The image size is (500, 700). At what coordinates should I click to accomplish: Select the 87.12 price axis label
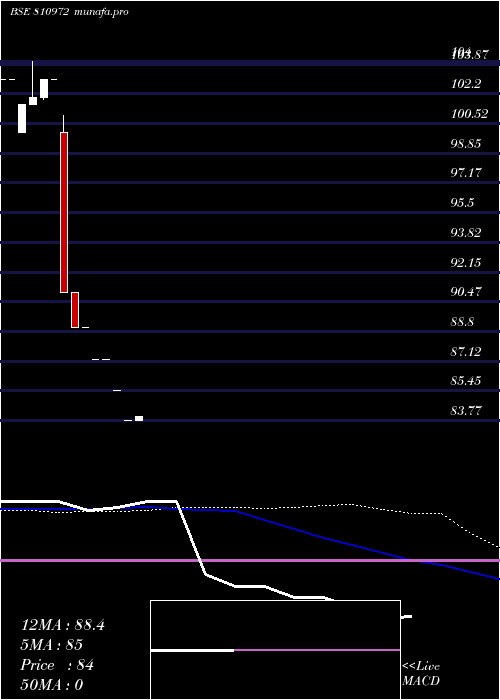tap(466, 352)
